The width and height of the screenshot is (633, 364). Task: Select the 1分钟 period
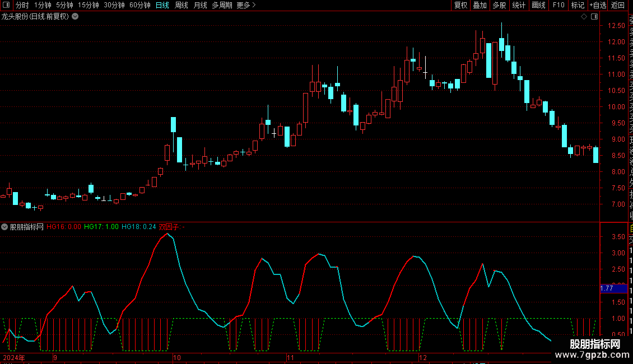click(43, 5)
